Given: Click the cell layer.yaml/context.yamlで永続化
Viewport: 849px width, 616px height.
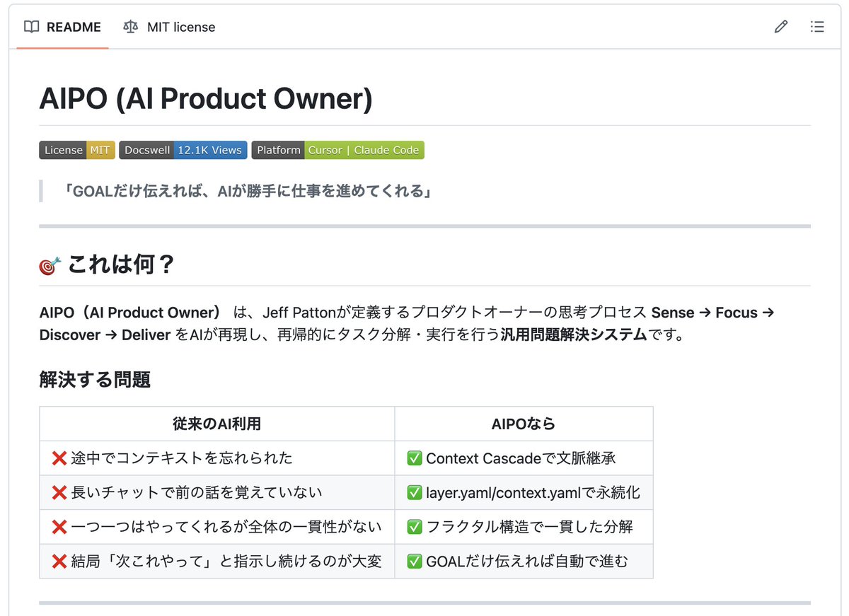Looking at the screenshot, I should point(524,493).
